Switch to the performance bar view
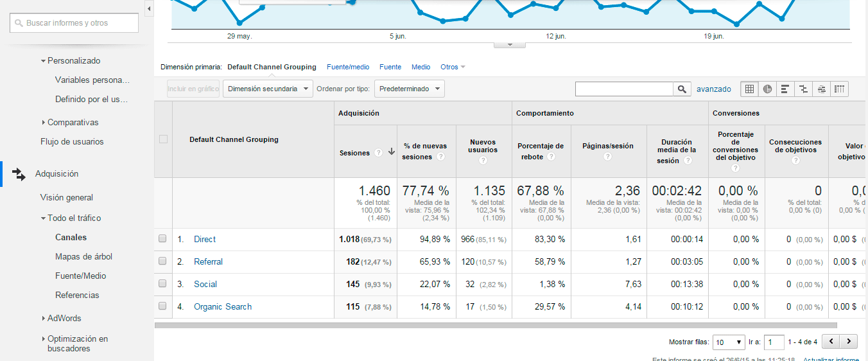Screen dimensions: 868x361 (785, 89)
